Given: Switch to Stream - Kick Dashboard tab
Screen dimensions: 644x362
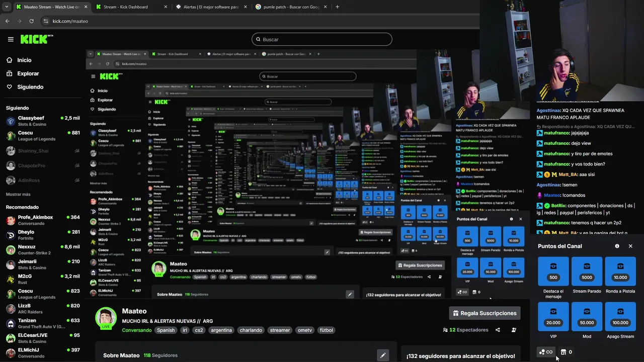Looking at the screenshot, I should 131,7.
